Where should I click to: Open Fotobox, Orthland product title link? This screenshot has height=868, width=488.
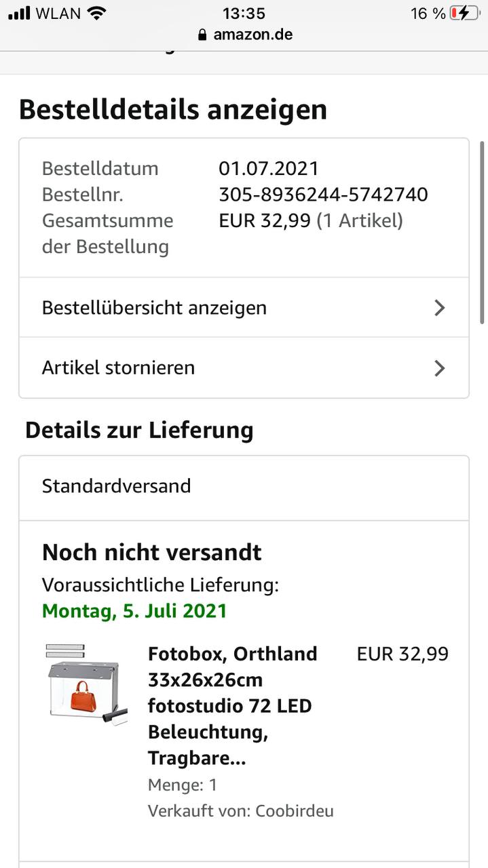coord(233,706)
